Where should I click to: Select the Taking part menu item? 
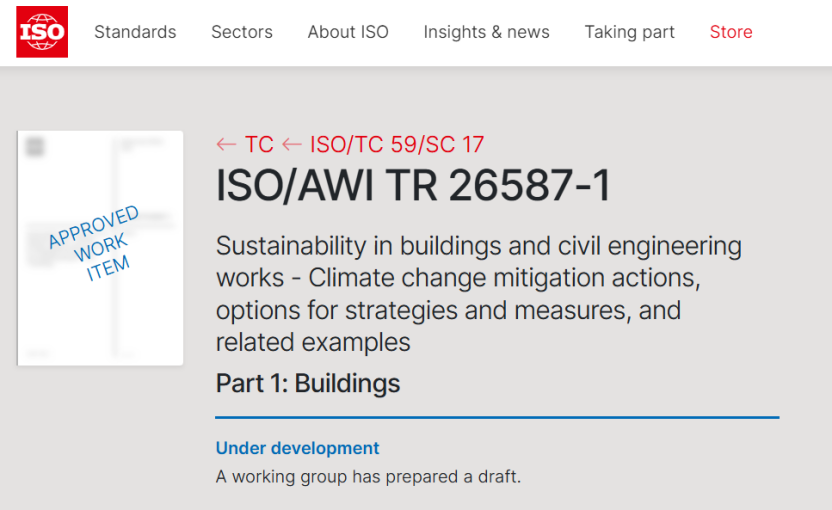pos(629,32)
